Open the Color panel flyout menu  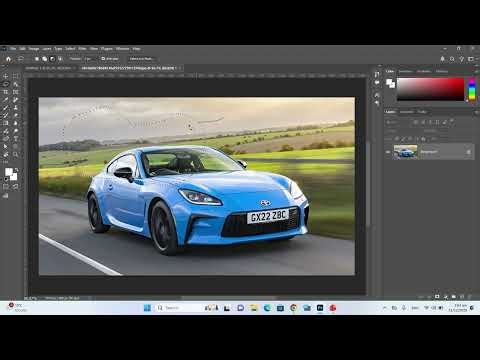tap(476, 71)
